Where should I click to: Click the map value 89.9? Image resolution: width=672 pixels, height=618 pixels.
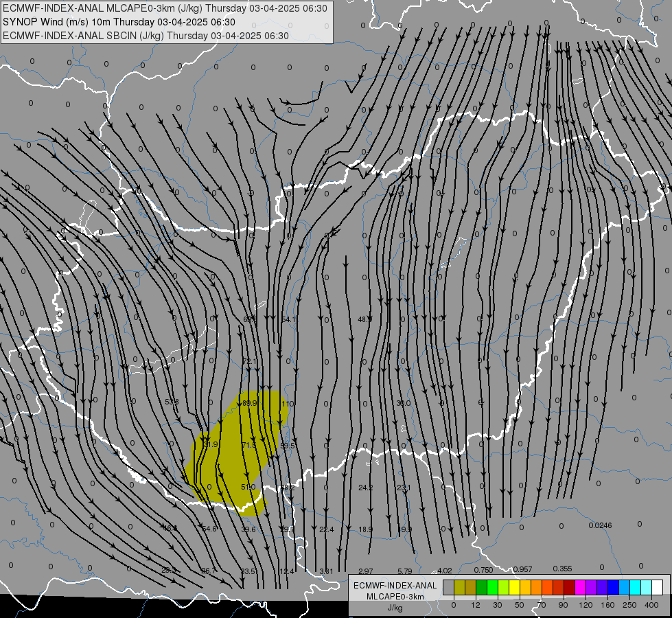pyautogui.click(x=249, y=403)
